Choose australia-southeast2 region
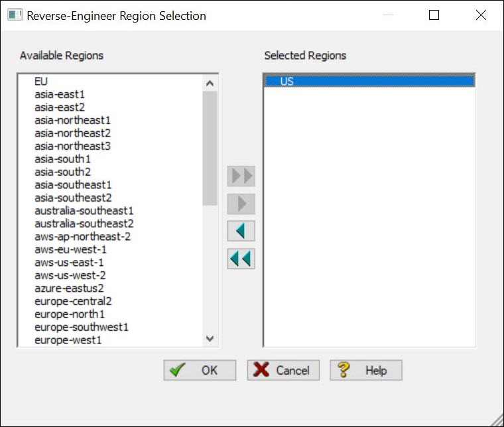The image size is (504, 427). pyautogui.click(x=84, y=223)
